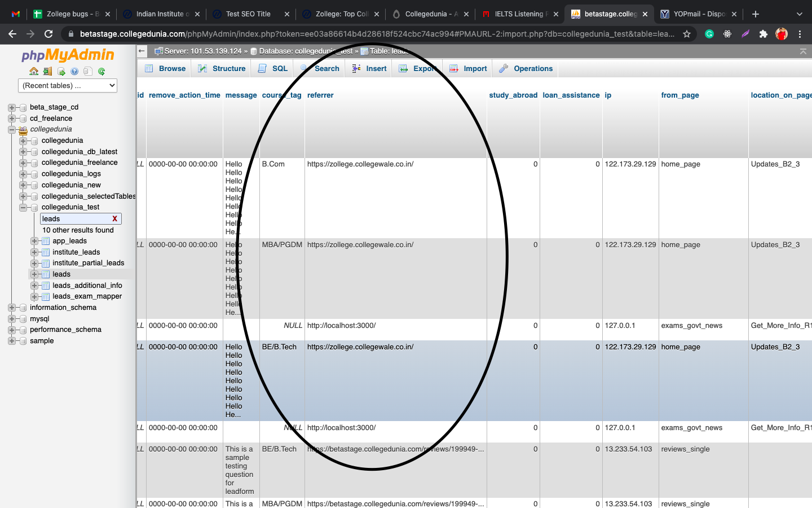The height and width of the screenshot is (508, 812).
Task: Click the purple feather extension icon
Action: [745, 34]
